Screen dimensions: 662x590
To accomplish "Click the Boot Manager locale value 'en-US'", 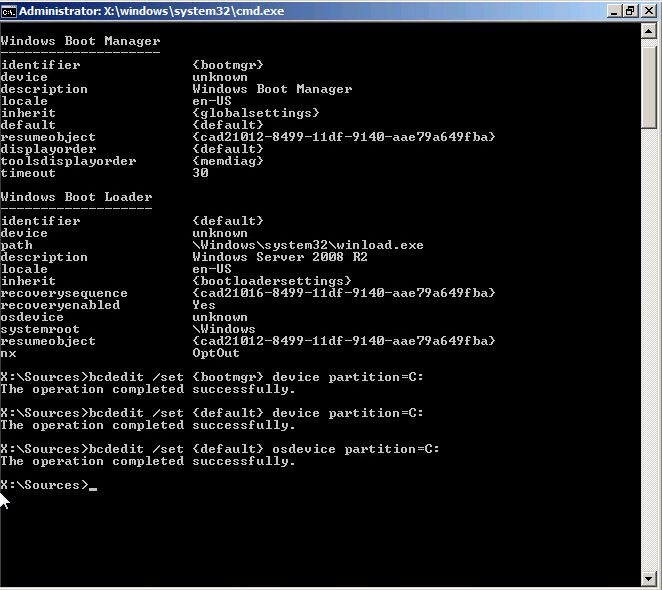I will click(x=212, y=101).
